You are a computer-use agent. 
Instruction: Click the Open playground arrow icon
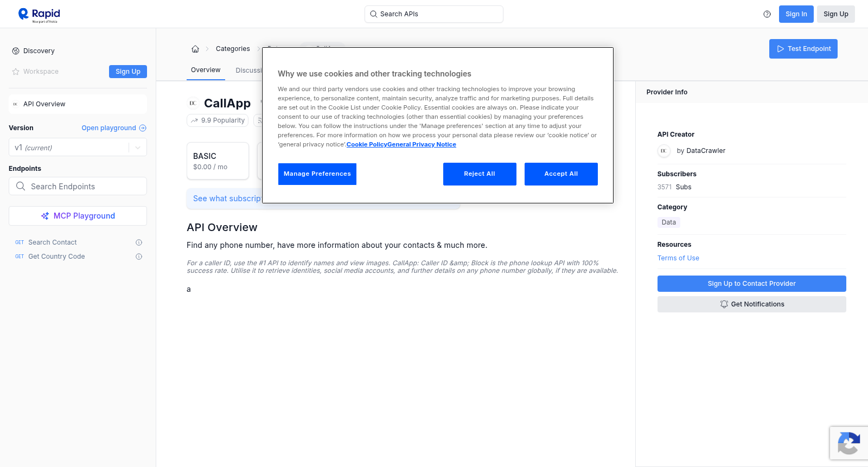143,128
